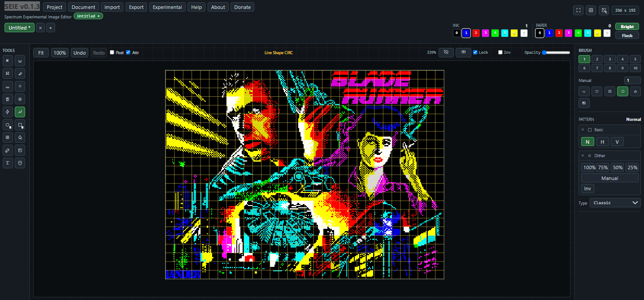
Task: Uncheck the Lock checkbox
Action: tap(475, 52)
